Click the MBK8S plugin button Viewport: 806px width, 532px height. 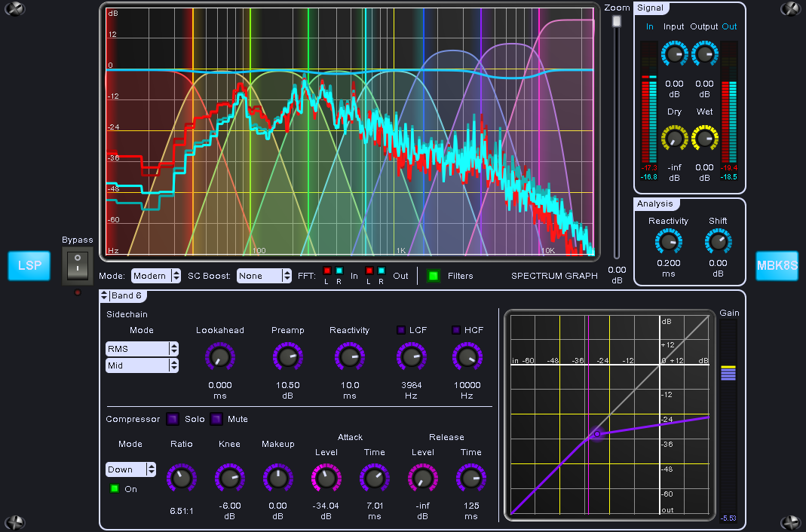tap(777, 266)
